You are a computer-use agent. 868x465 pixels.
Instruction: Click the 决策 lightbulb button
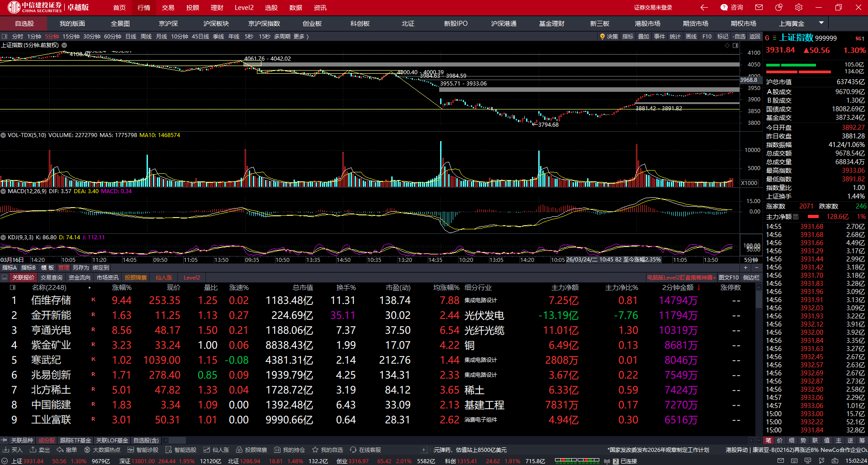coord(609,37)
